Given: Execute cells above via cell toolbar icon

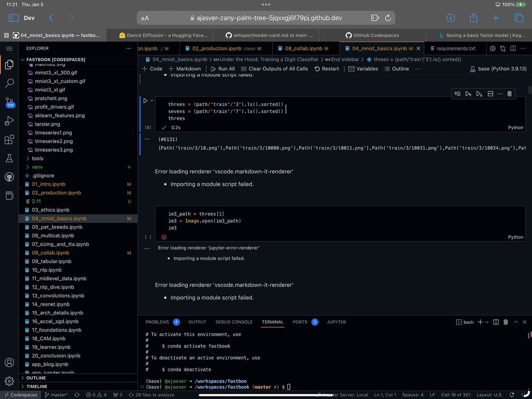Looking at the screenshot, I should click(469, 94).
